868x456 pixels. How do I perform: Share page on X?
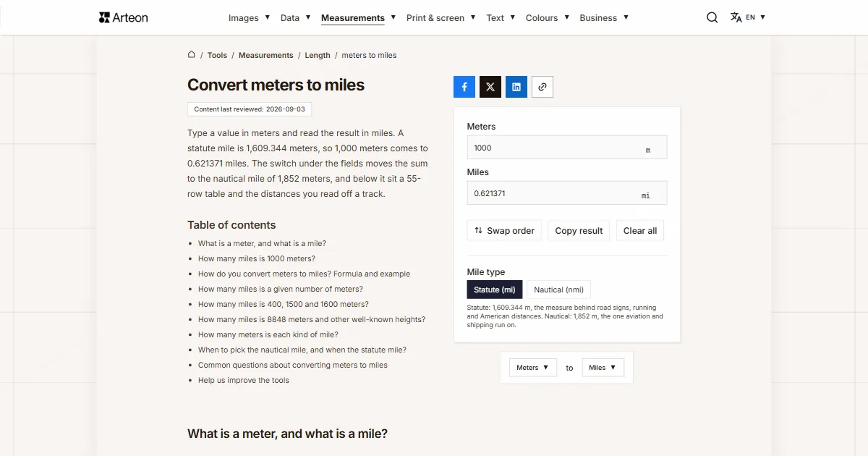coord(490,87)
